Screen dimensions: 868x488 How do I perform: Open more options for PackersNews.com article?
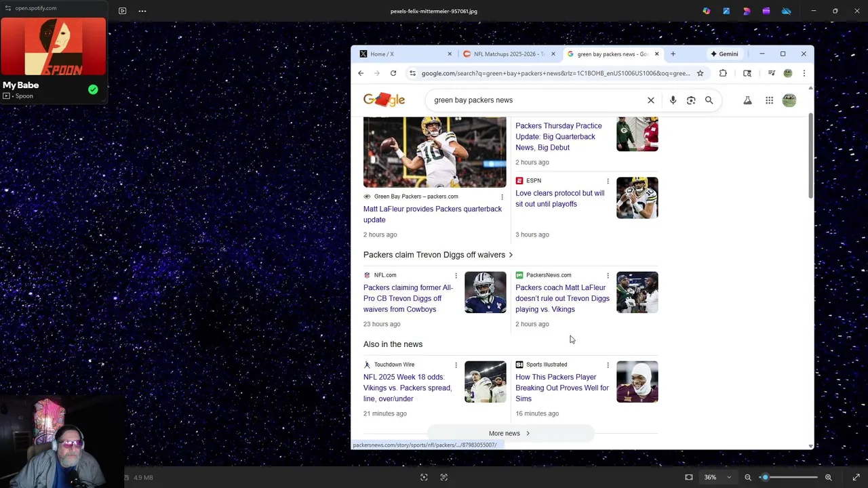(608, 275)
